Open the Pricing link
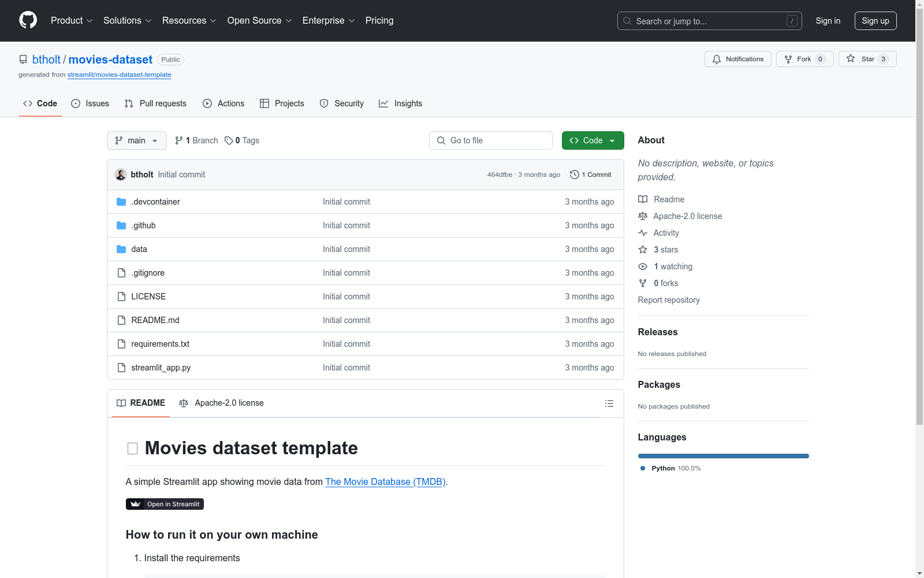This screenshot has width=924, height=578. 379,21
